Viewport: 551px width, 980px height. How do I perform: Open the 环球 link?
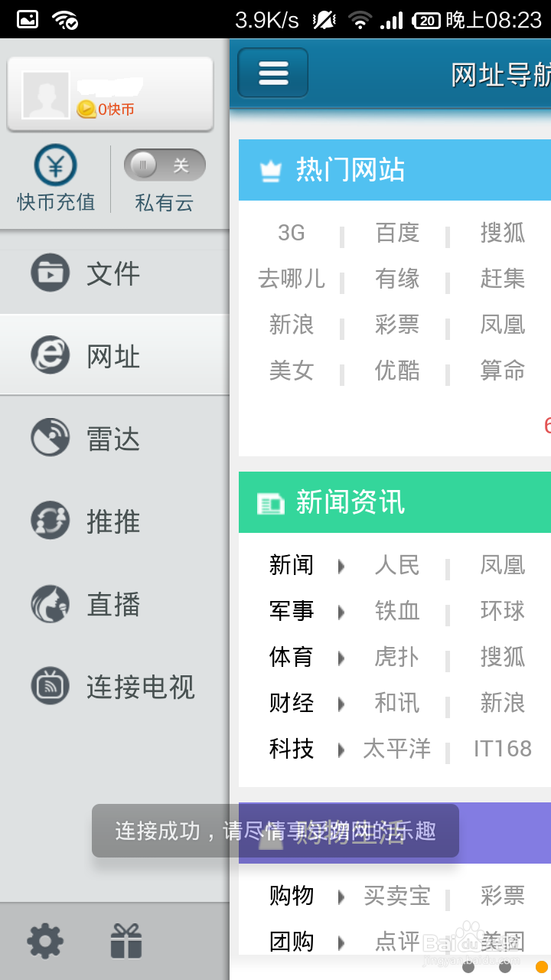pos(503,611)
